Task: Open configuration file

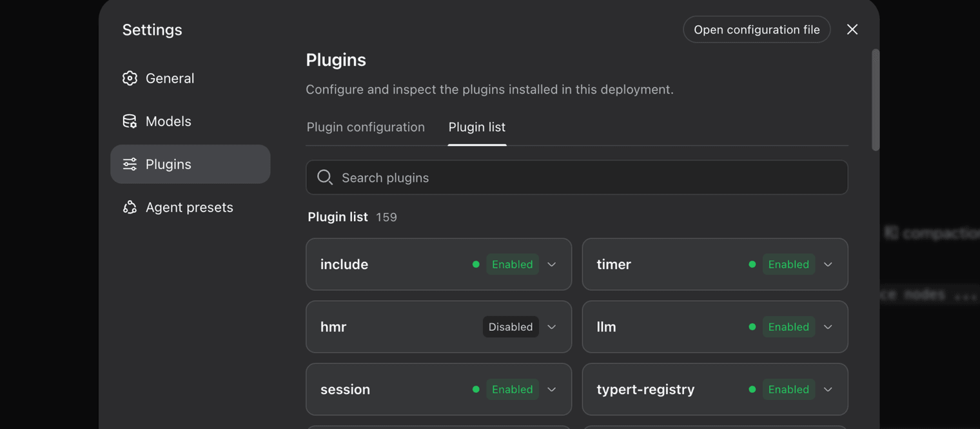Action: coord(757,30)
